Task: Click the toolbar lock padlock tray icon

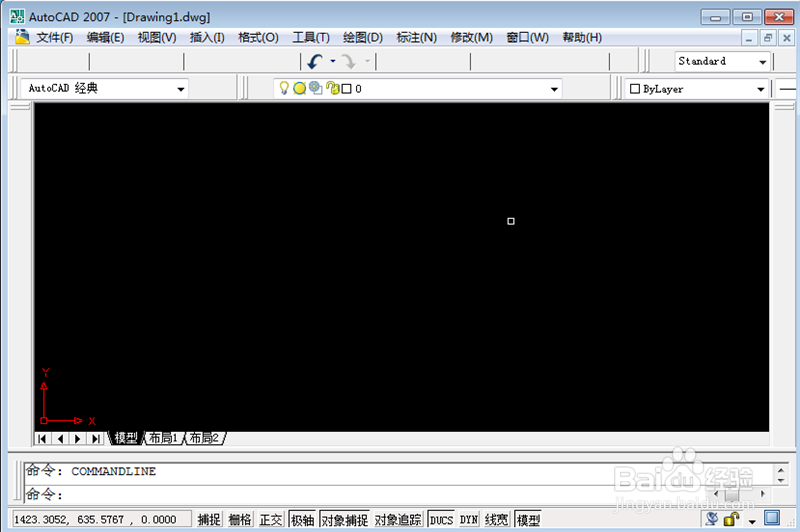Action: 732,519
